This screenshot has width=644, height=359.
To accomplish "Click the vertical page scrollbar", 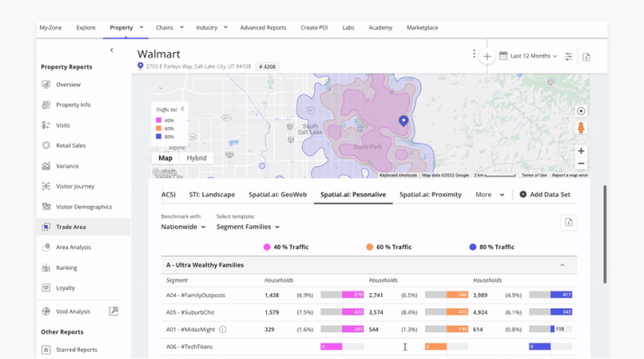I will 605,235.
